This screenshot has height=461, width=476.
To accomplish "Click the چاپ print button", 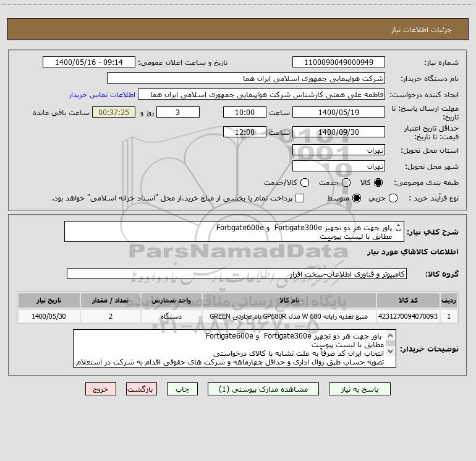I will [x=182, y=389].
